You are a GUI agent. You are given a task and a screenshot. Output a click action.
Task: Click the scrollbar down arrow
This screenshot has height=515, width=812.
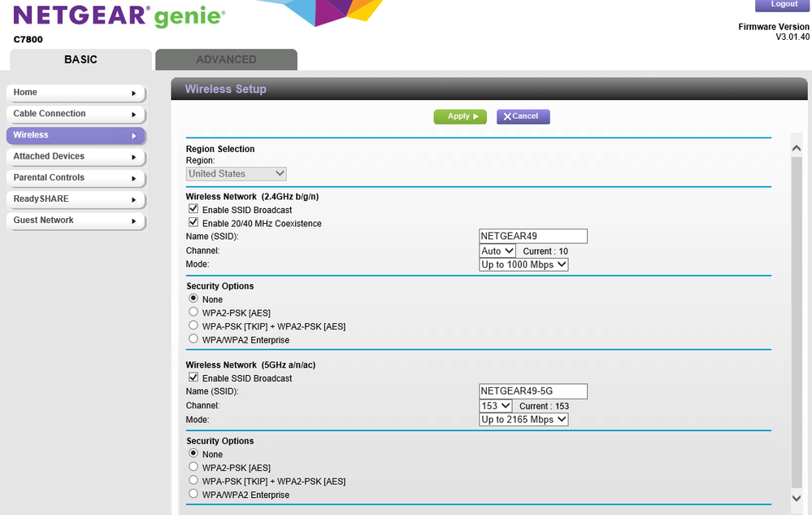pos(796,498)
